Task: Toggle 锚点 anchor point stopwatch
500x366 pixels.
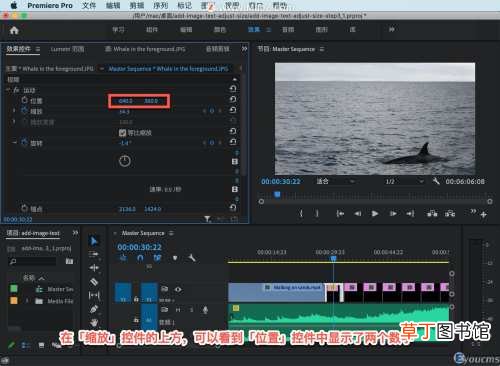Action: 25,208
